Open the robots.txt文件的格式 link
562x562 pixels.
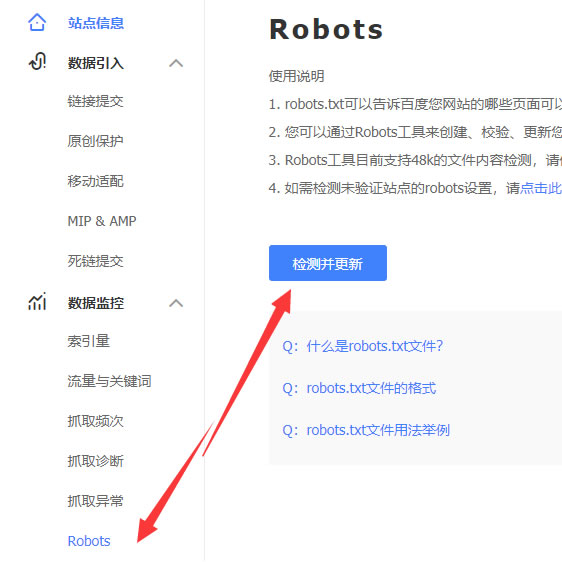coord(359,388)
